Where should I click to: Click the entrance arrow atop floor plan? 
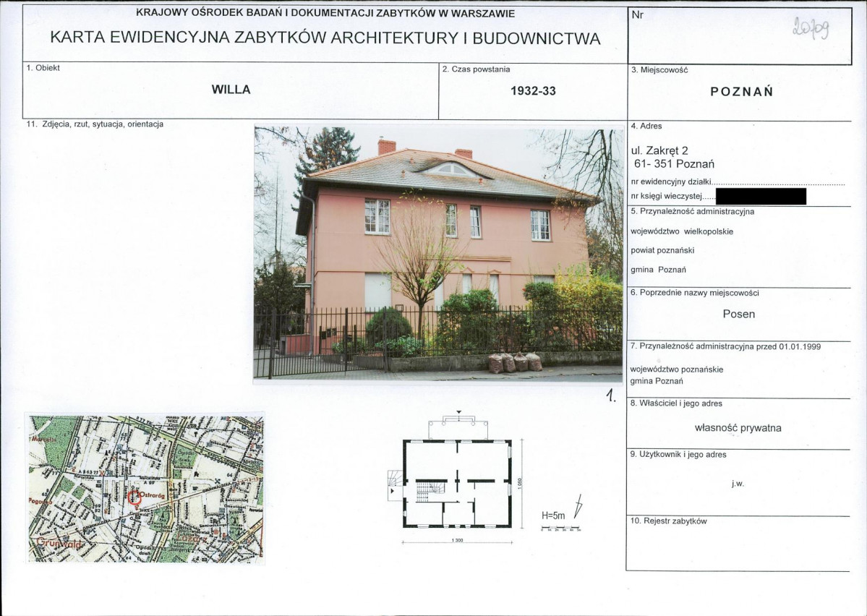pos(458,413)
